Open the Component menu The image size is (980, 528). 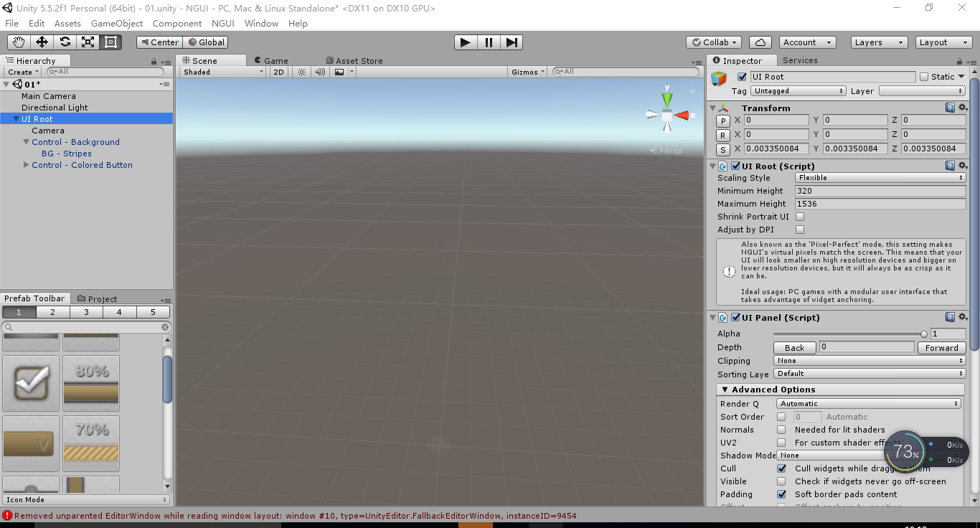pos(177,24)
